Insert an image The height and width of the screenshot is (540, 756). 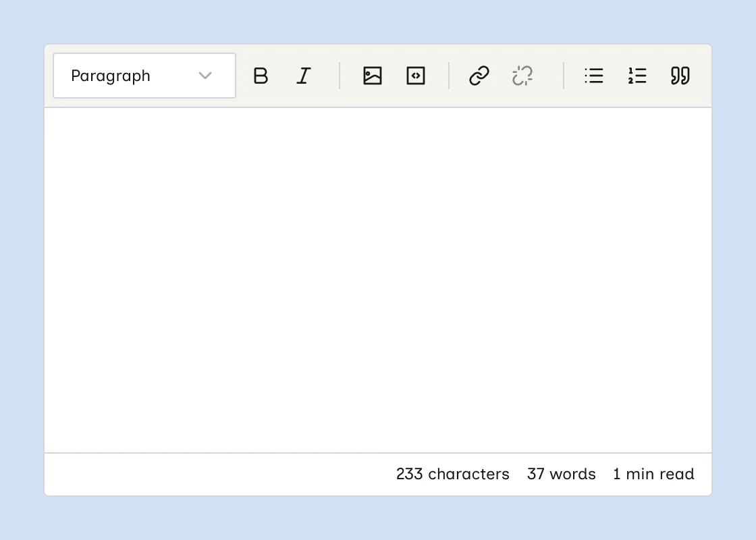pyautogui.click(x=372, y=76)
